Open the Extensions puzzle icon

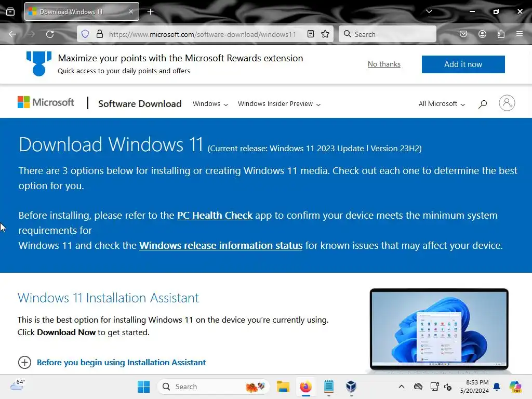[x=501, y=34]
